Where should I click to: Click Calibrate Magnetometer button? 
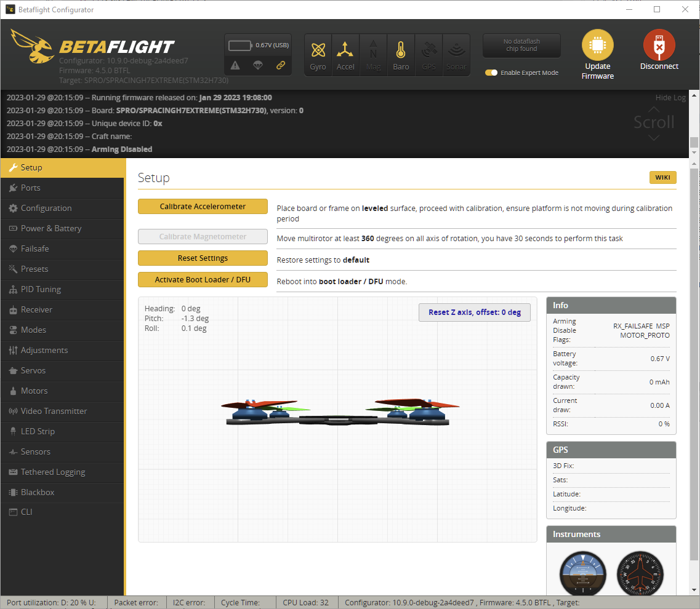203,237
